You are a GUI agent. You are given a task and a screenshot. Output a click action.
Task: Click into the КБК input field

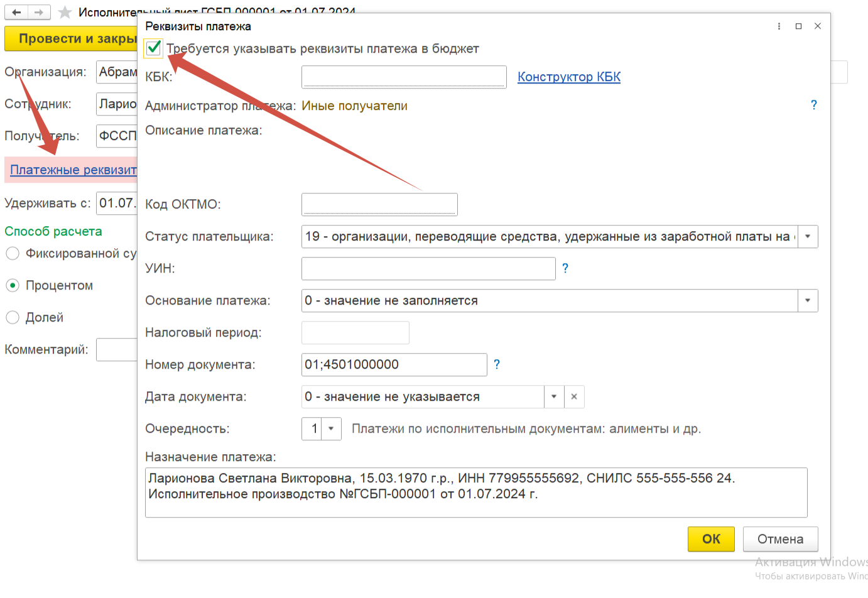[x=403, y=77]
